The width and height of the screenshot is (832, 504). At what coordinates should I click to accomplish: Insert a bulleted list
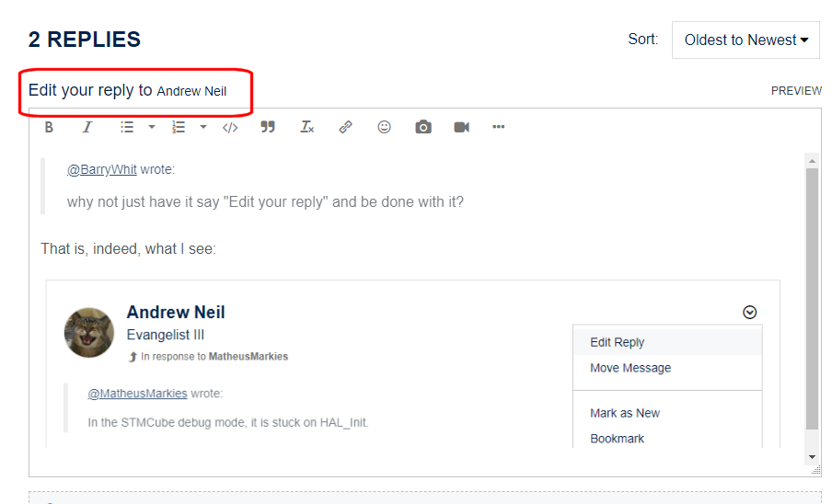click(x=127, y=127)
